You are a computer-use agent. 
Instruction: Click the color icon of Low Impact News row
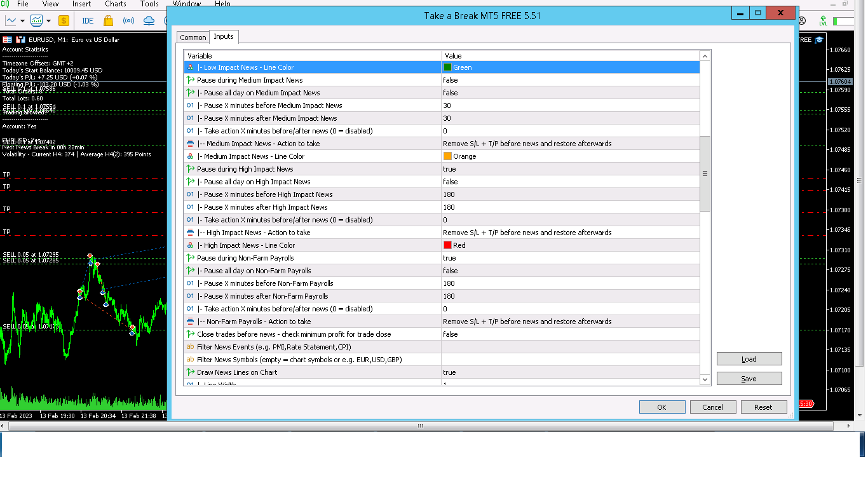tap(191, 67)
